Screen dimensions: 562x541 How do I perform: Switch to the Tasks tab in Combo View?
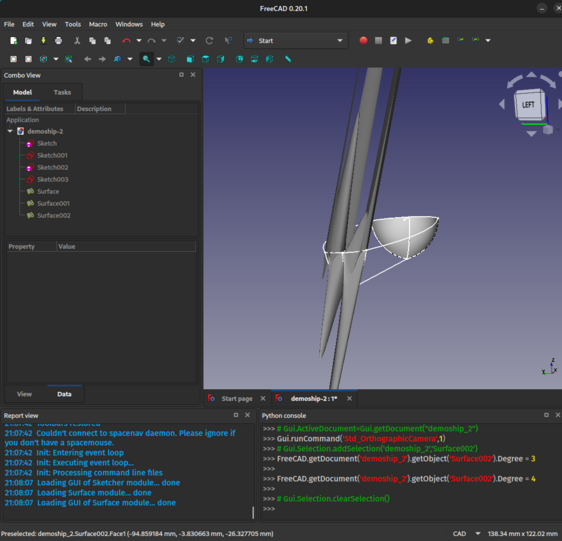[x=62, y=92]
